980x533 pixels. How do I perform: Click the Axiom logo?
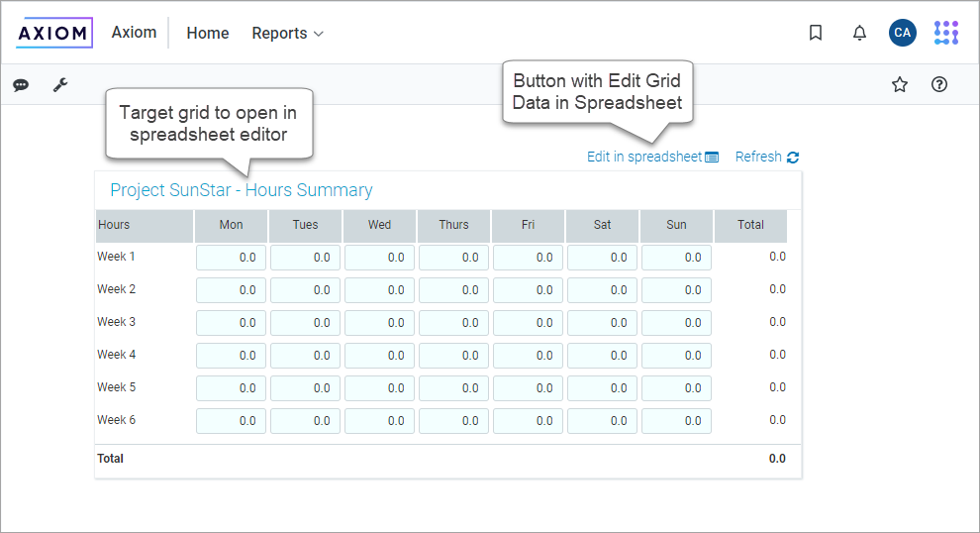[x=54, y=33]
